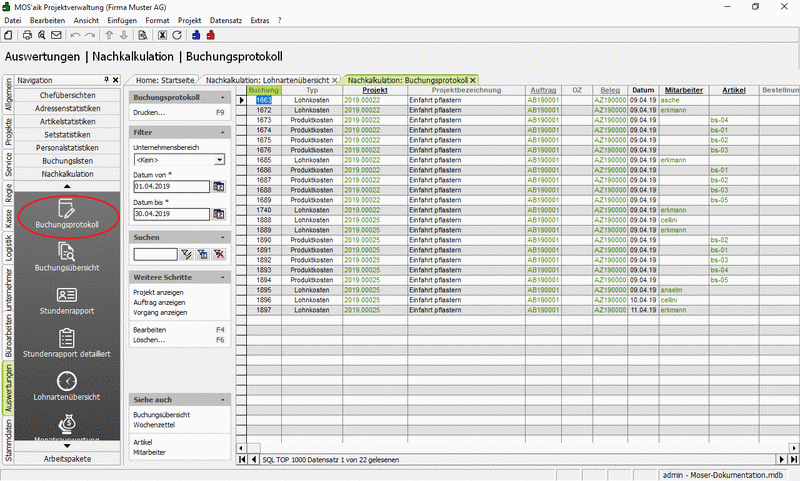Open the Datei menu

(13, 20)
